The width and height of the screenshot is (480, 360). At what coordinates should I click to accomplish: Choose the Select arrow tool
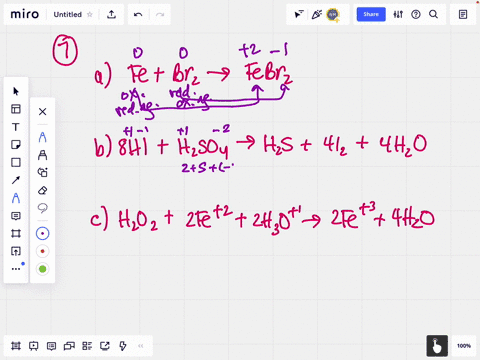[16, 91]
